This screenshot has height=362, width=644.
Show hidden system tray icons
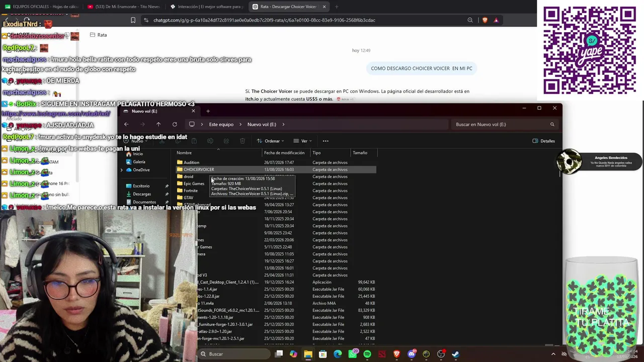(553, 354)
